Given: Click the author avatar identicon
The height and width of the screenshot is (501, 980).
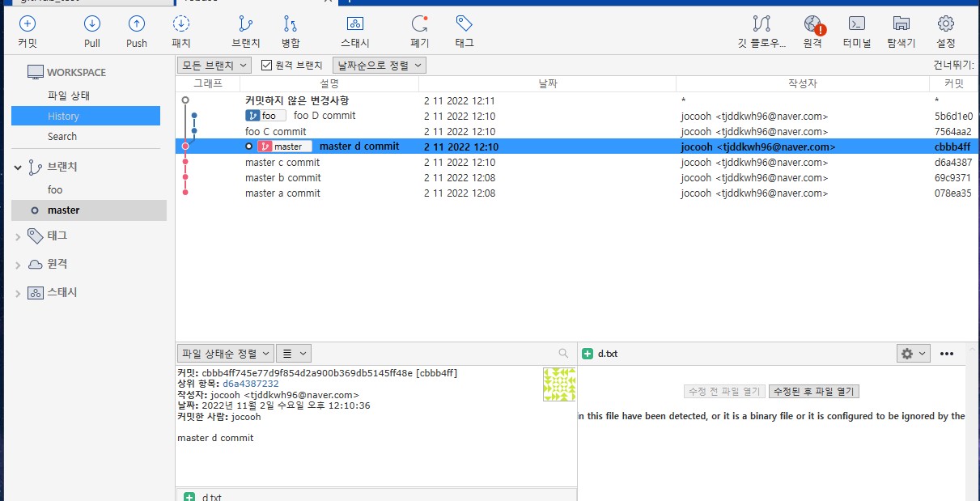Looking at the screenshot, I should (x=559, y=384).
